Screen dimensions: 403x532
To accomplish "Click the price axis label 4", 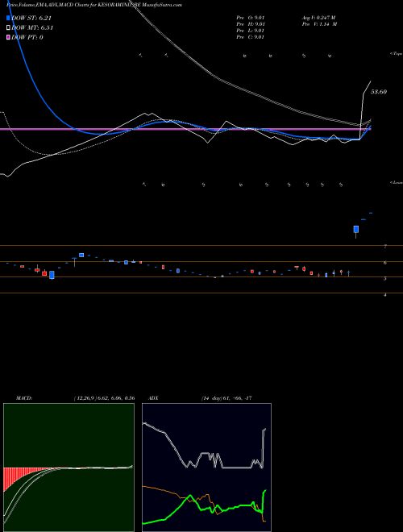I will pos(385,295).
